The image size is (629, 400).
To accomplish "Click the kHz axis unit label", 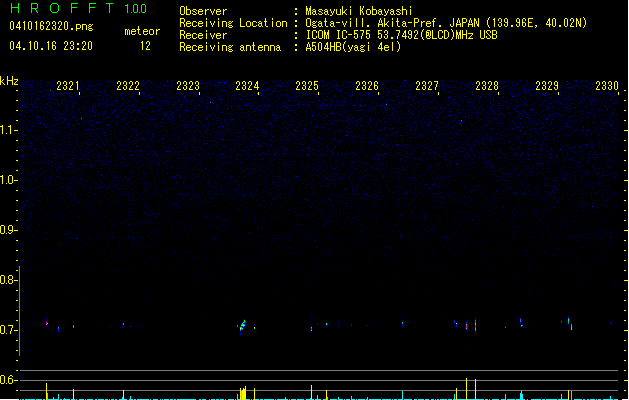I will coord(9,81).
